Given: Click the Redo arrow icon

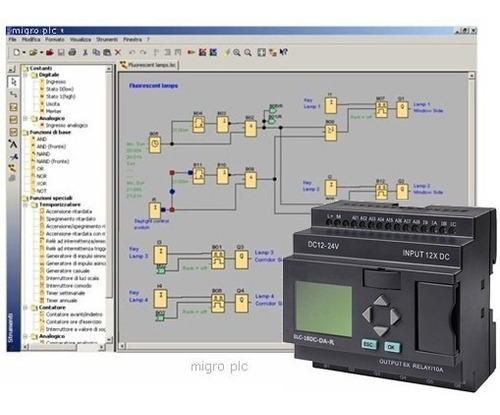Looking at the screenshot, I should [143, 52].
